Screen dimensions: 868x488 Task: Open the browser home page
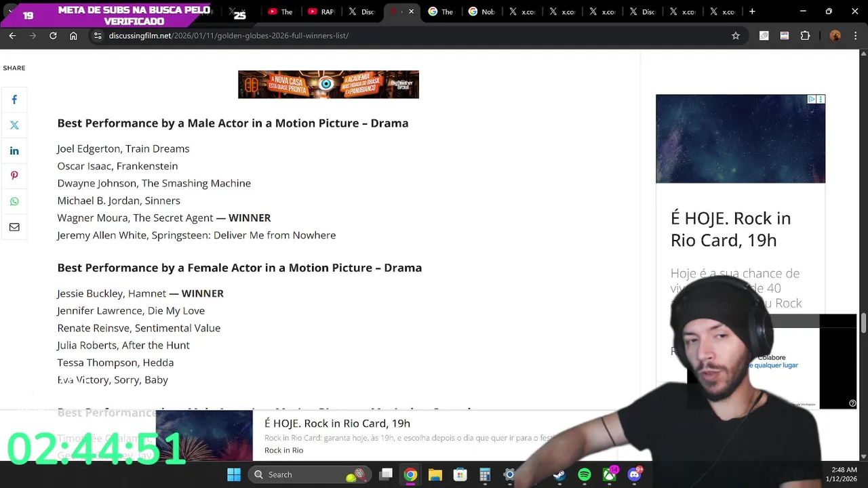point(73,35)
